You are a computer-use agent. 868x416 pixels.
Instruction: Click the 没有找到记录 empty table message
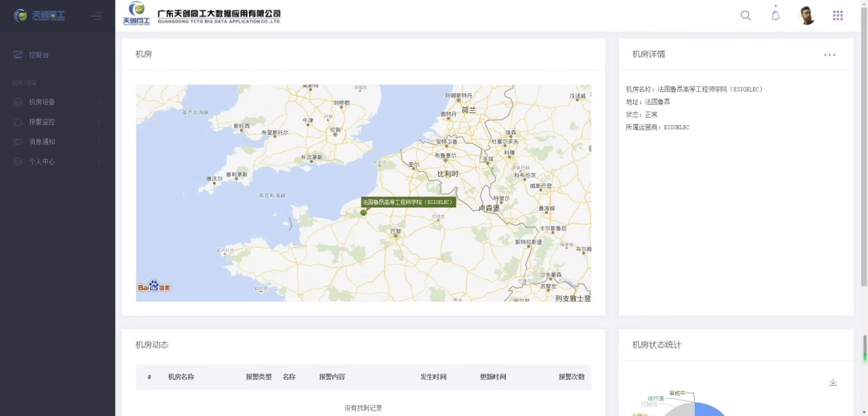(x=363, y=408)
